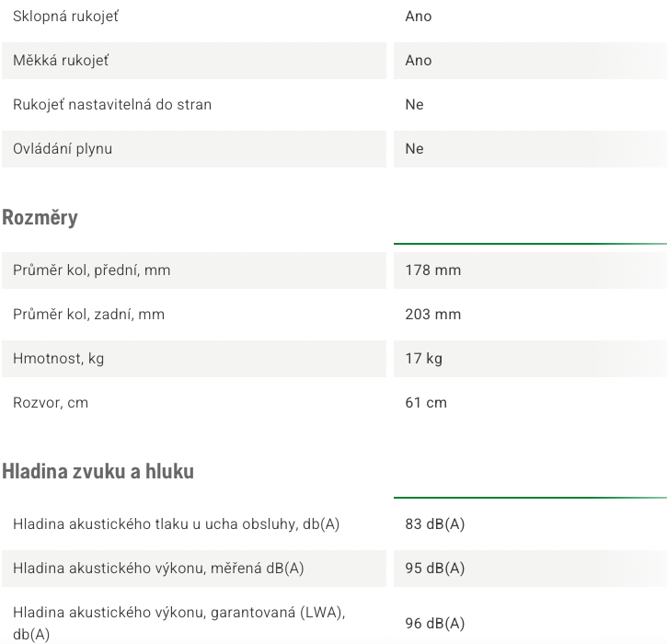Select the Sklopná rukojeť row label

[x=65, y=17]
